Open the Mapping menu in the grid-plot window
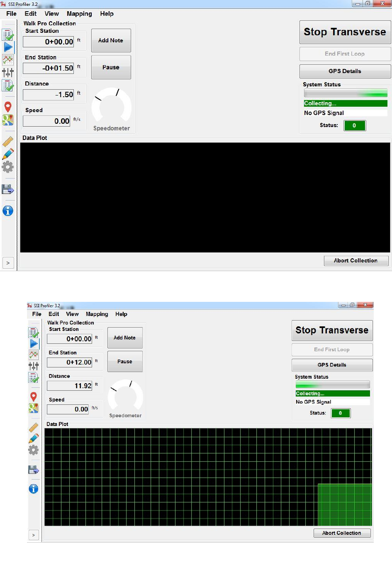392x568 pixels. [97, 314]
